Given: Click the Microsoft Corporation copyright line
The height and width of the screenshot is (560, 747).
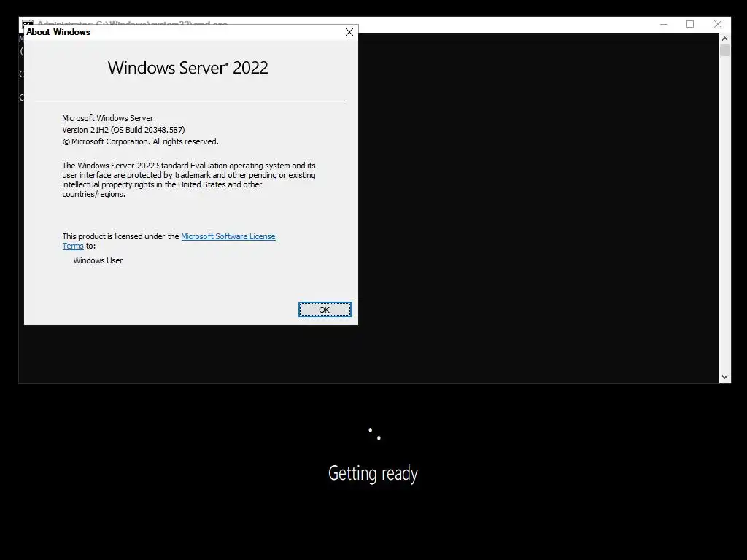Looking at the screenshot, I should point(141,141).
